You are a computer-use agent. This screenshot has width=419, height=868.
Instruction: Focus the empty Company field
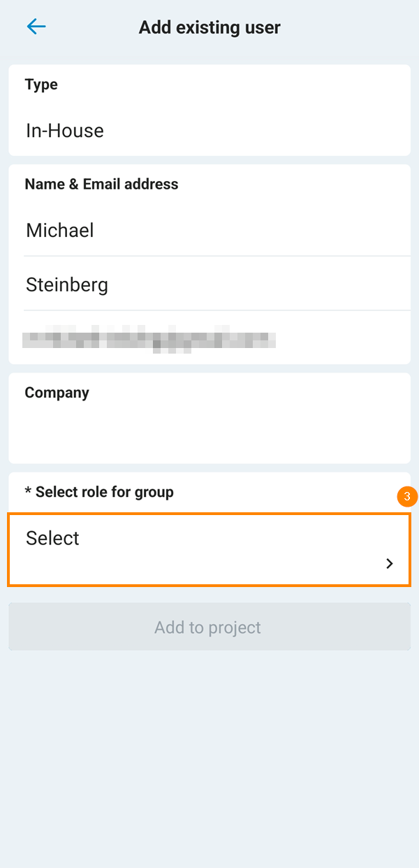pyautogui.click(x=209, y=433)
